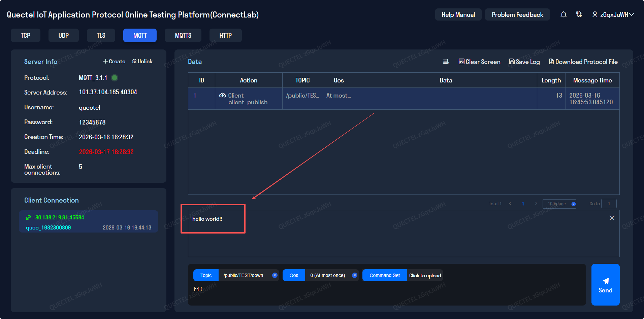Click the notification bell icon
The height and width of the screenshot is (319, 644).
[563, 14]
